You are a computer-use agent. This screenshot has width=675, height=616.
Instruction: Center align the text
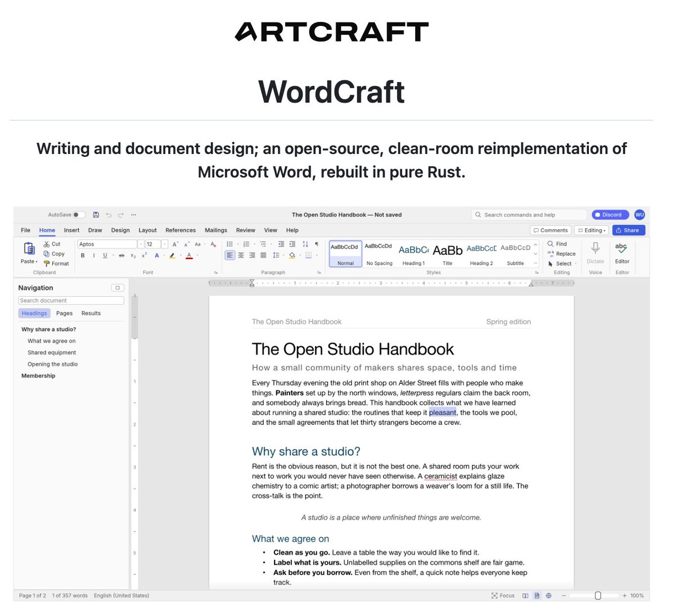coord(241,255)
